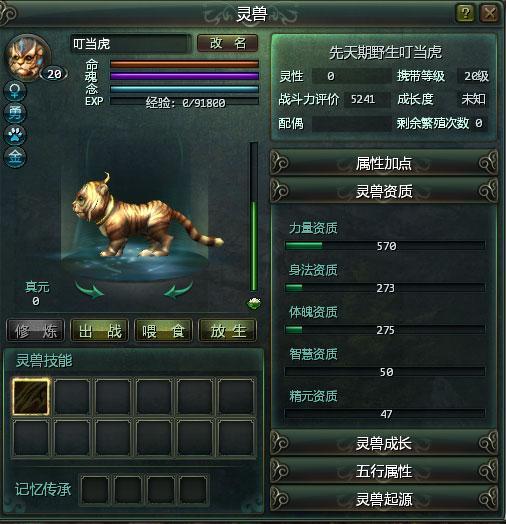Click the 金 element icon
This screenshot has width=506, height=524.
tap(15, 157)
